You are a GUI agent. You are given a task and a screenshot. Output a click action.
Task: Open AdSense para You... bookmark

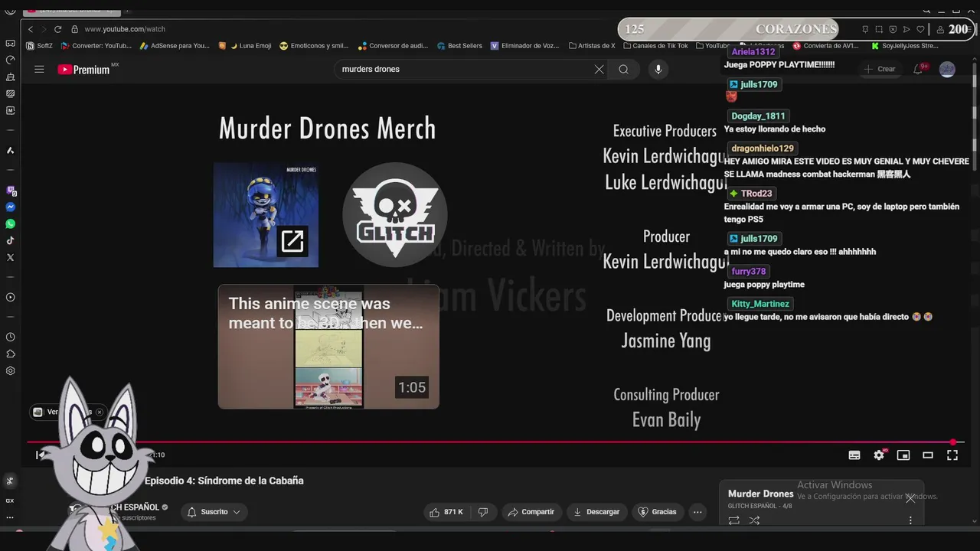[175, 46]
